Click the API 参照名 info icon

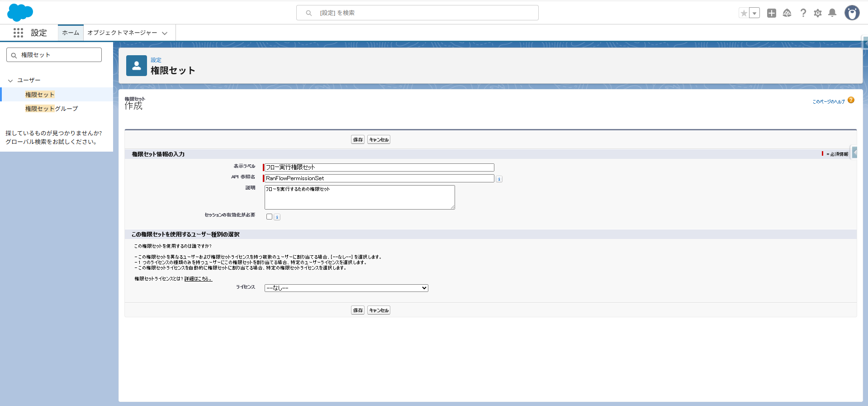(x=499, y=179)
